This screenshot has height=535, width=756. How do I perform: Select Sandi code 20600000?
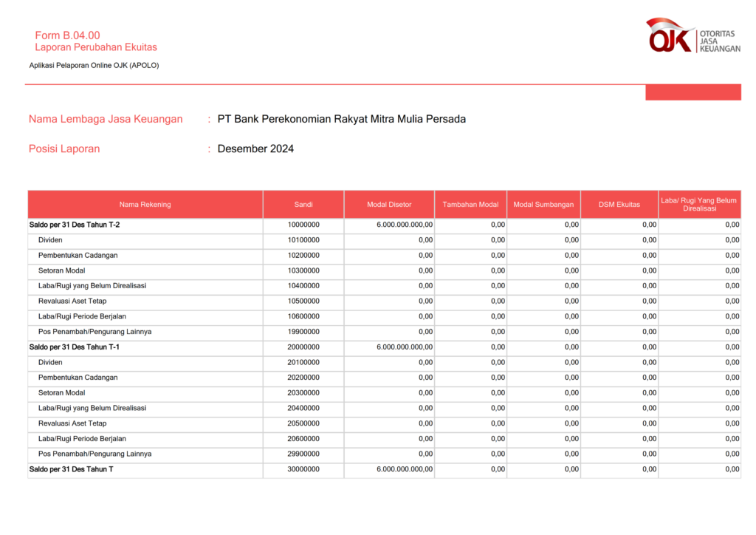point(303,438)
